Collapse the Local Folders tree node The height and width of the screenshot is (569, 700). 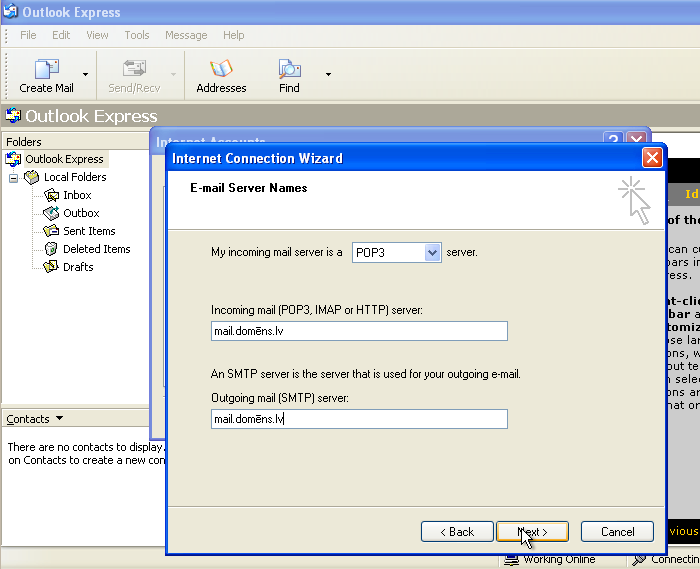point(13,178)
